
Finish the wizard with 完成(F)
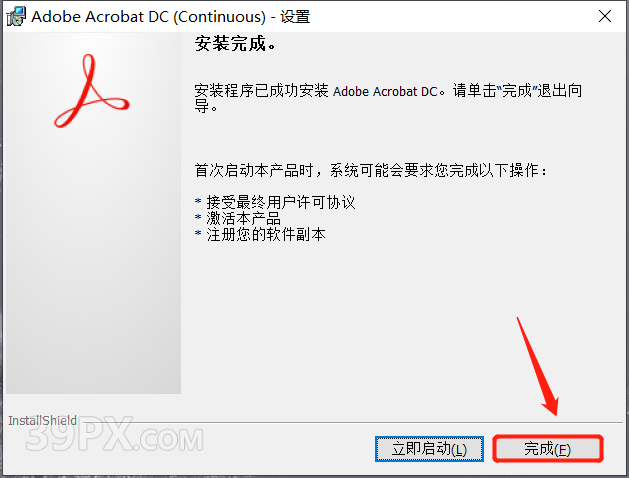548,449
